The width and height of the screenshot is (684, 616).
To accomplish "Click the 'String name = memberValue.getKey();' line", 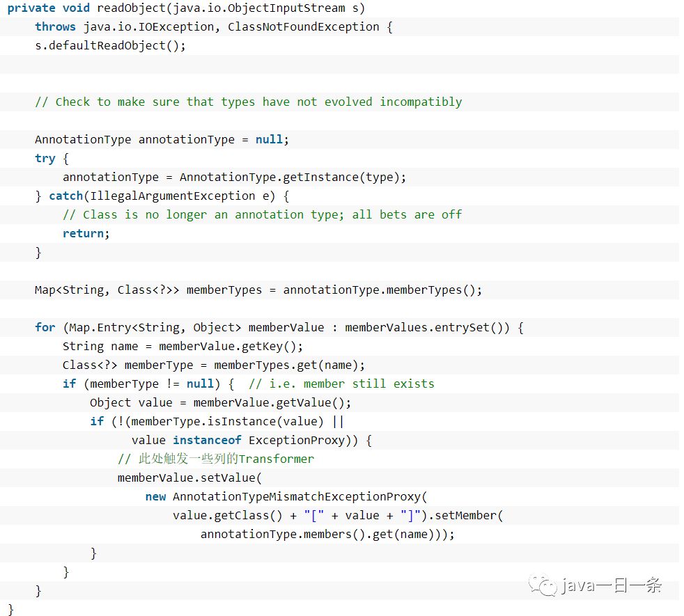I will click(182, 346).
